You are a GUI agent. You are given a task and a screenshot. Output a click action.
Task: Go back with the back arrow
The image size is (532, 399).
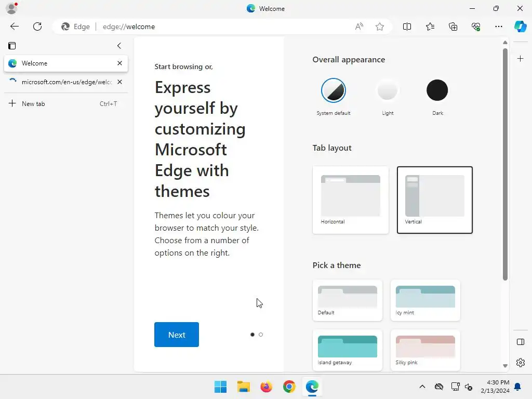14,26
